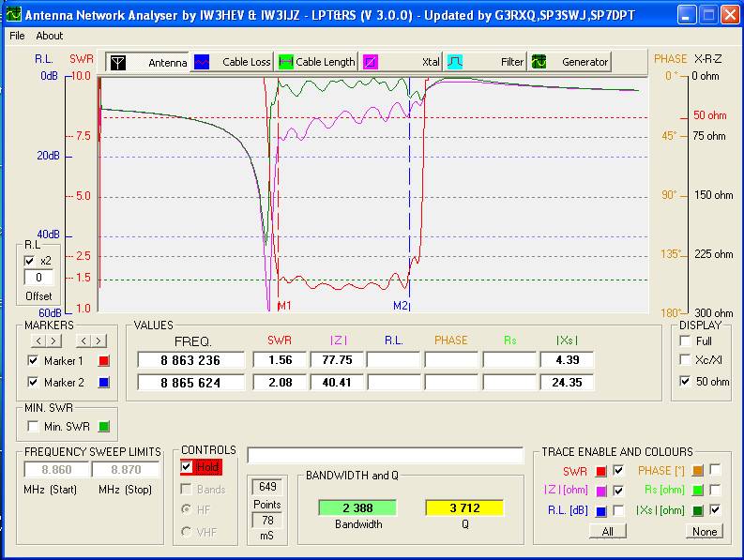Enable the Min. SWR checkbox
744x560 pixels.
pyautogui.click(x=34, y=427)
